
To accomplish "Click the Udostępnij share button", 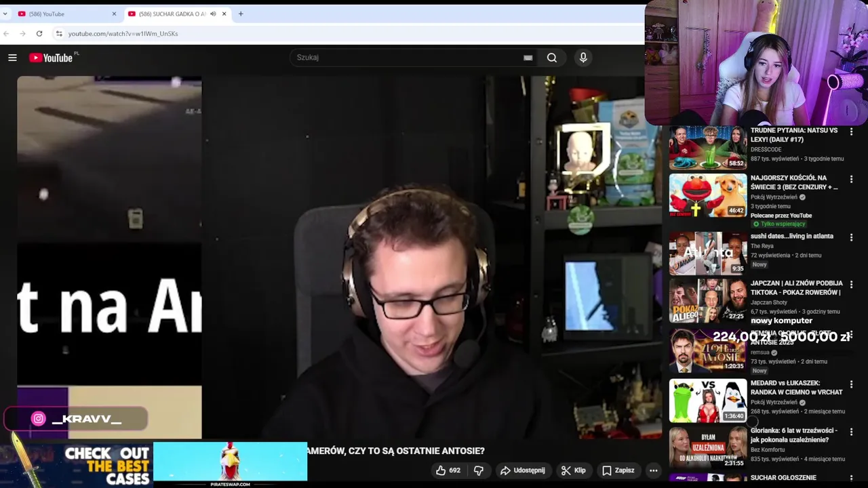I will pyautogui.click(x=522, y=470).
